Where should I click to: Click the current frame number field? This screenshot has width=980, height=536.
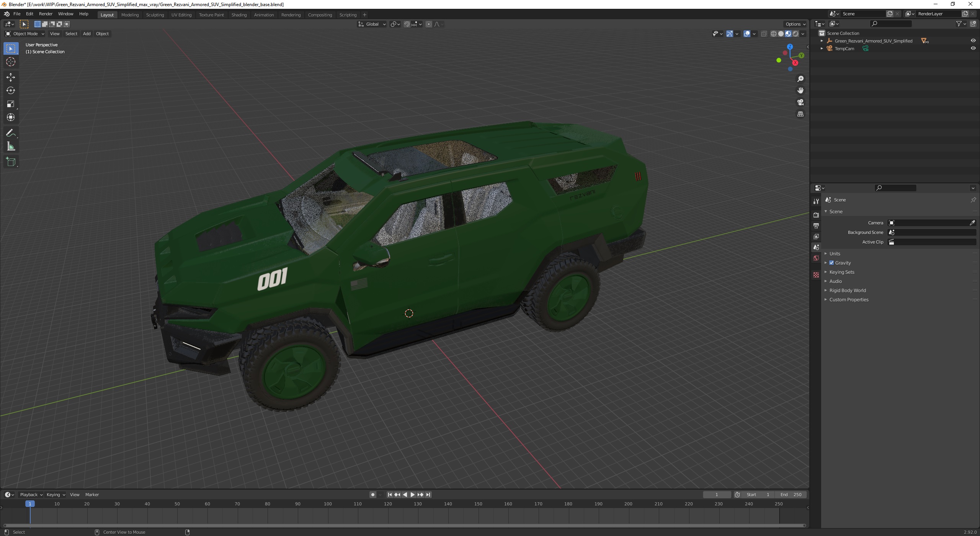[717, 495]
